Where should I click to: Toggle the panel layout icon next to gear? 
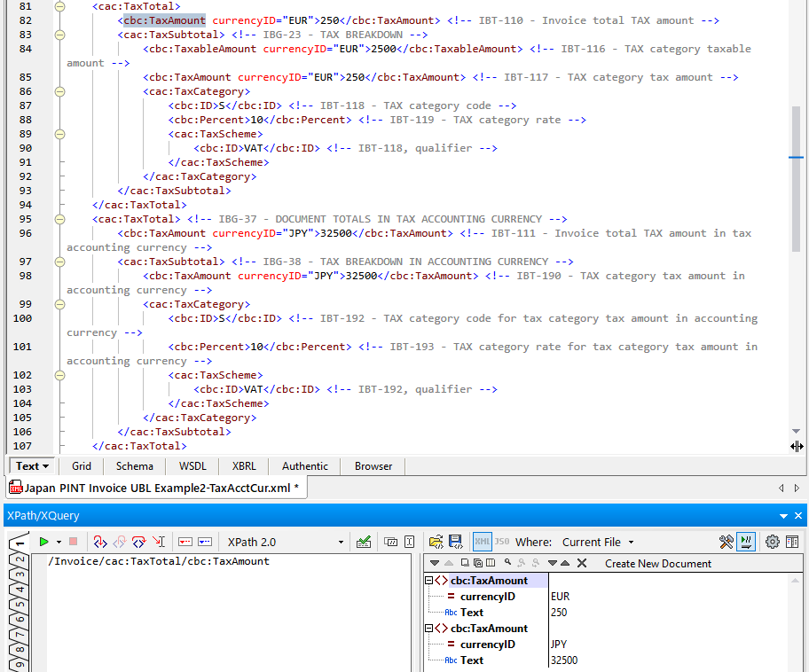[792, 542]
